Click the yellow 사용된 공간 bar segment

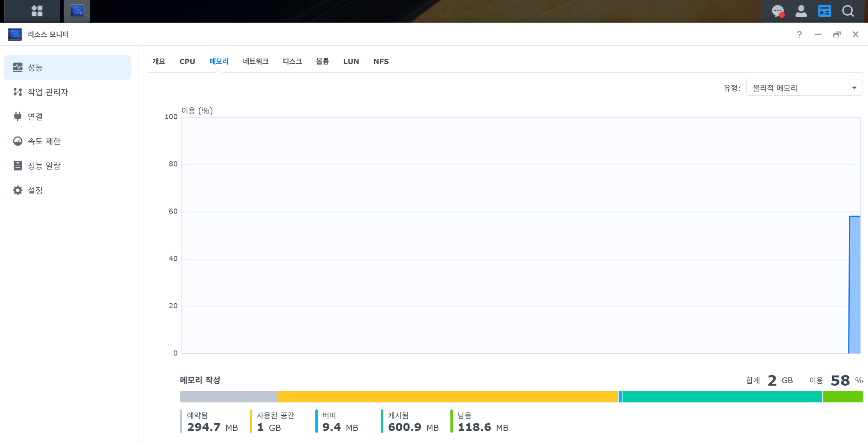[448, 397]
